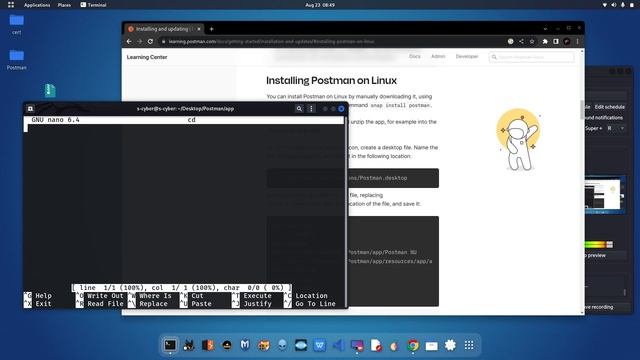Open Chrome three-dot menu
Viewport: 640px width, 360px height.
(577, 41)
